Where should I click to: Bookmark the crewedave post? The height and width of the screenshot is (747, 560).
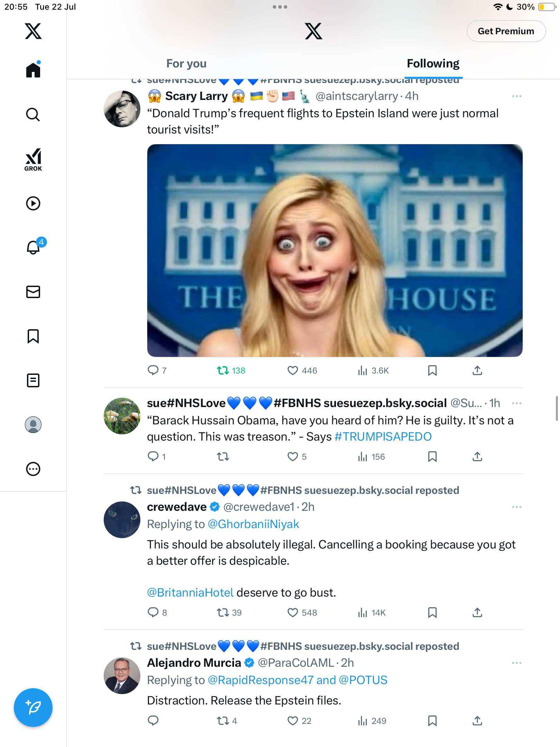point(432,612)
